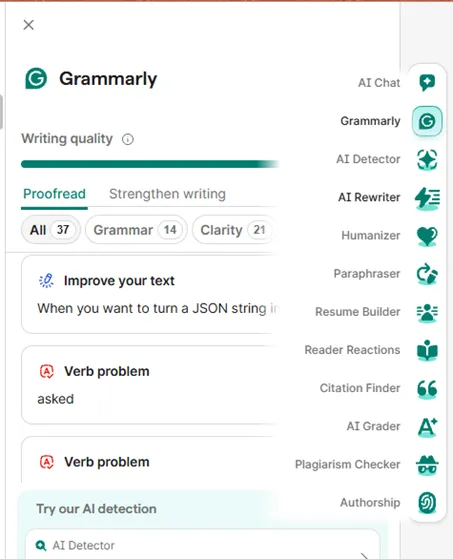The image size is (453, 559).
Task: Show All 37 suggestions filter
Action: (x=51, y=230)
